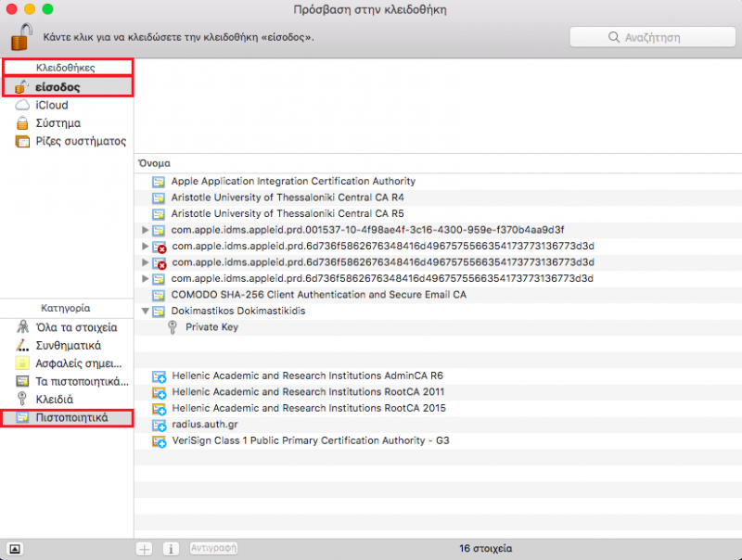Click the first red-X invalid certificate icon
The height and width of the screenshot is (560, 742).
coord(160,247)
